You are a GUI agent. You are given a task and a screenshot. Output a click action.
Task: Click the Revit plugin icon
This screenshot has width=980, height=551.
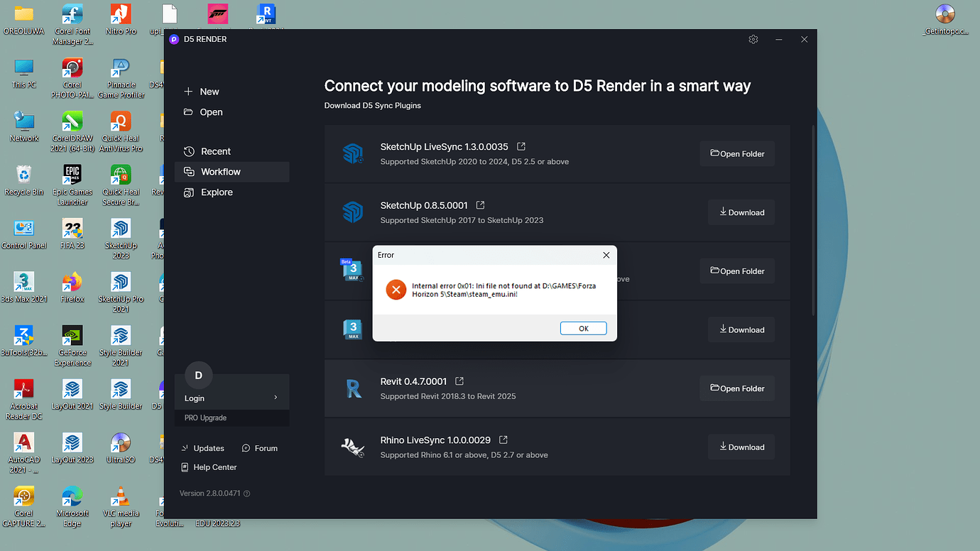[353, 388]
